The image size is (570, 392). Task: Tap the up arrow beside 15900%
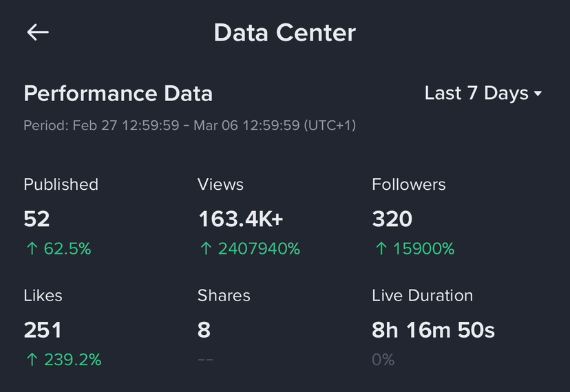click(x=380, y=249)
